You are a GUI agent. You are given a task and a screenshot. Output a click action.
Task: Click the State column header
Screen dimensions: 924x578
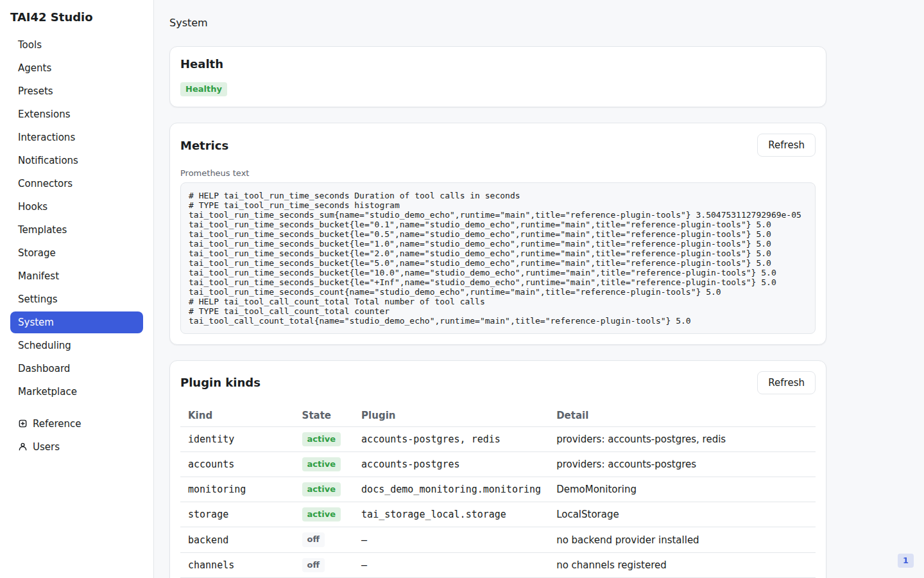click(316, 416)
